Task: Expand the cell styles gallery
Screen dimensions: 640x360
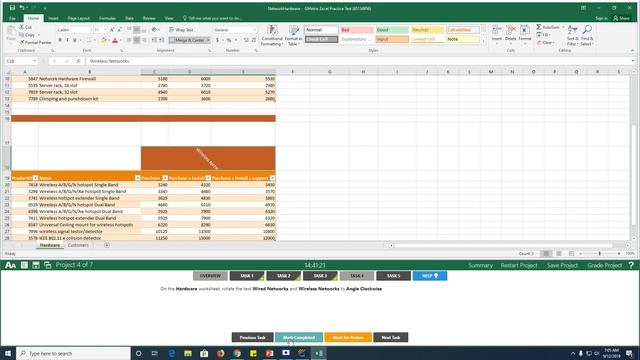Action: [x=484, y=42]
